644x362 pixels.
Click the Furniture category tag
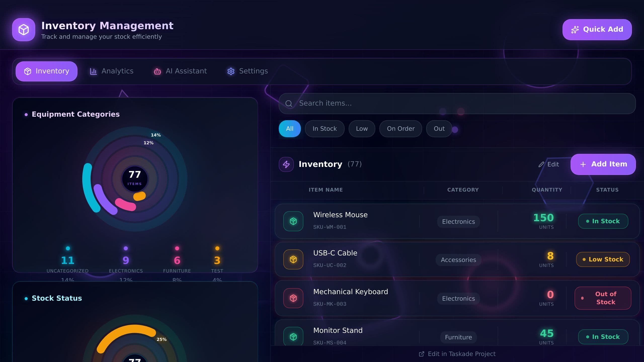pos(459,337)
